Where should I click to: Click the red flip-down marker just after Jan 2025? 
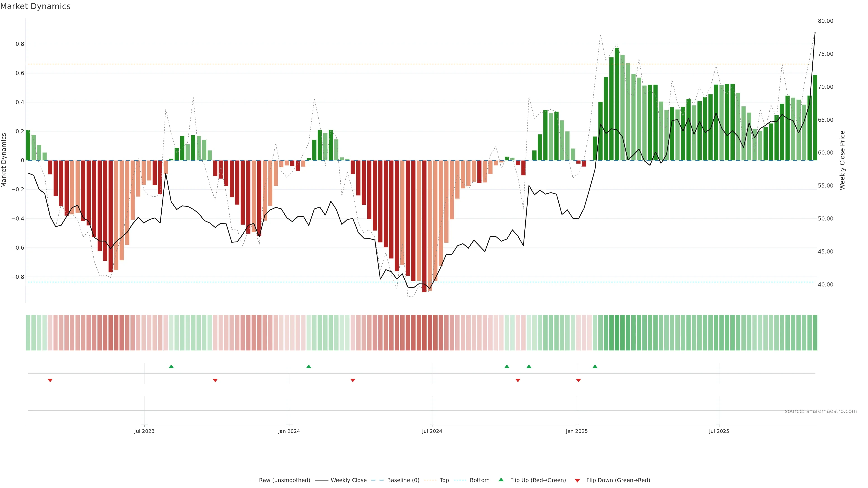coord(579,380)
